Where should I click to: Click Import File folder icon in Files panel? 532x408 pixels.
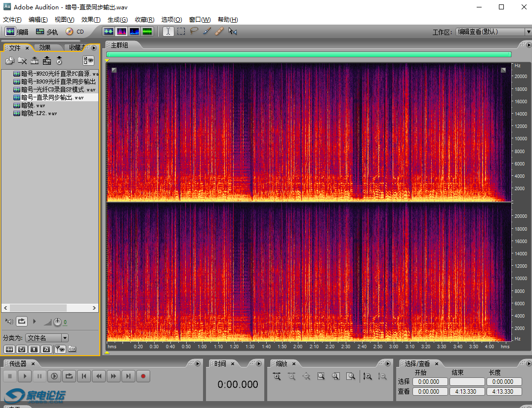pos(10,61)
